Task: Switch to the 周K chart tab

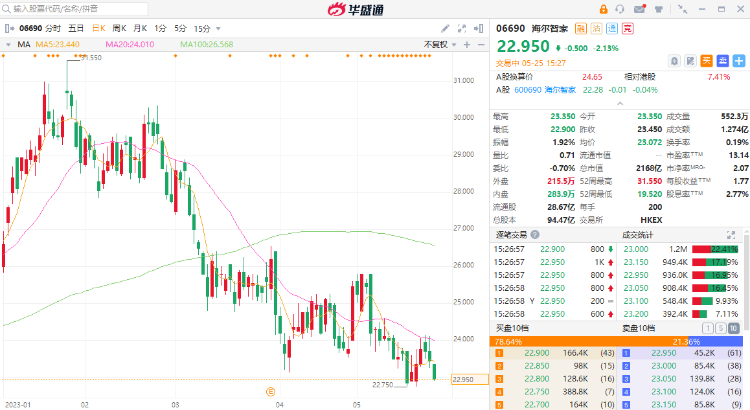Action: click(119, 29)
